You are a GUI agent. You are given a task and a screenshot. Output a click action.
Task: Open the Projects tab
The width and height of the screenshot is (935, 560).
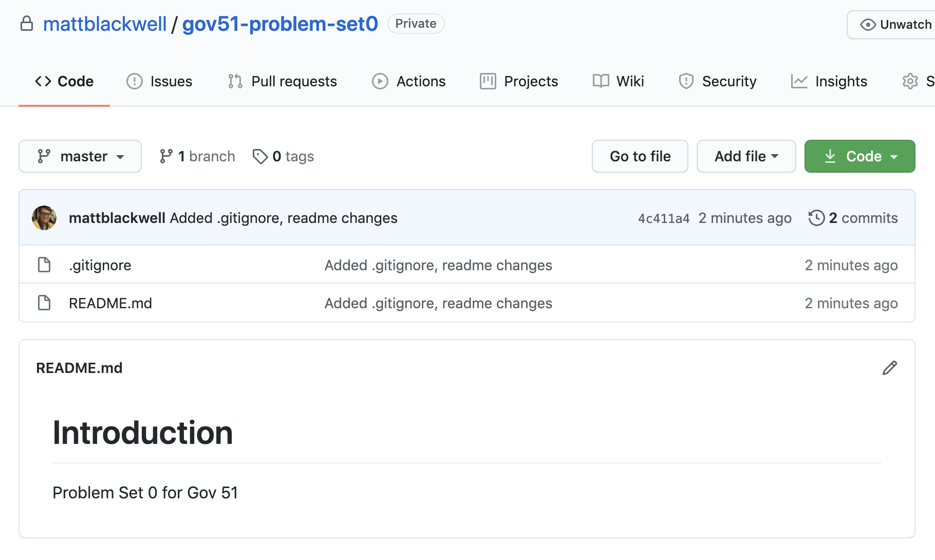(x=519, y=81)
